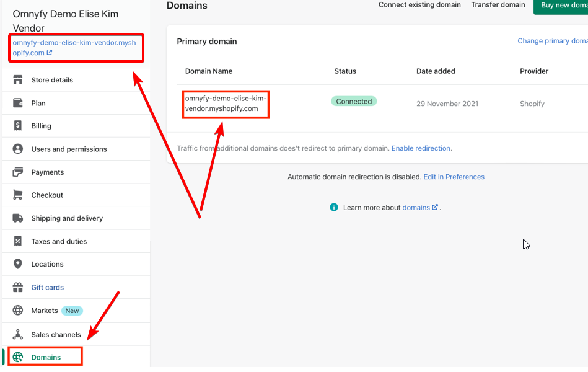Click the Locations pin icon
This screenshot has height=372, width=588.
(x=17, y=264)
